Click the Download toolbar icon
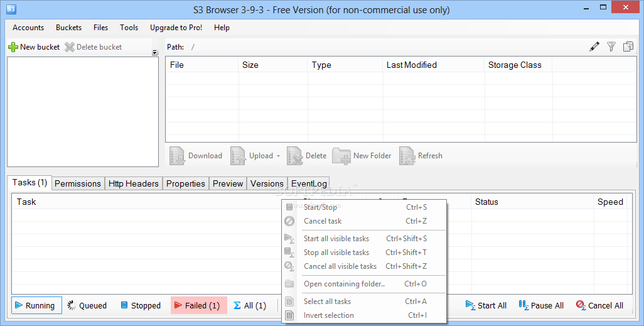Image resolution: width=644 pixels, height=326 pixels. coord(178,156)
